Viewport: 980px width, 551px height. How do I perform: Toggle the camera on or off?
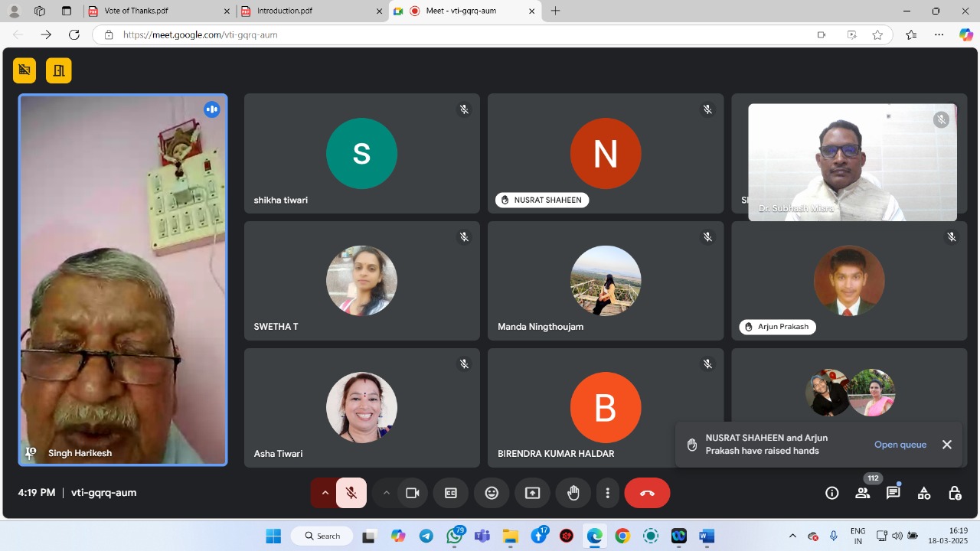coord(413,494)
